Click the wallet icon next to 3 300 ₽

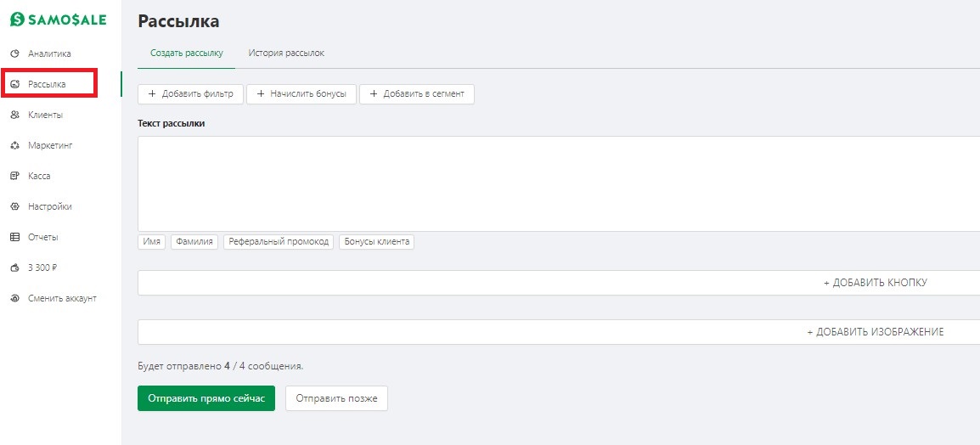point(15,268)
